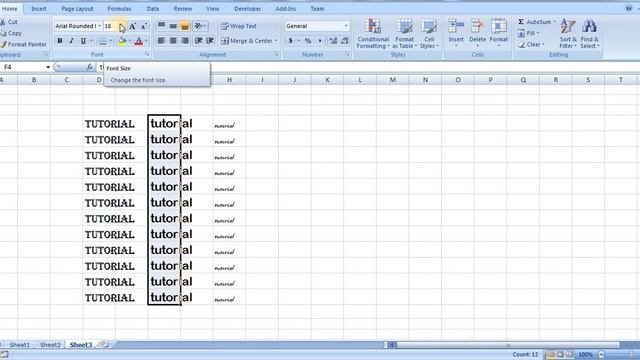The image size is (640, 360).
Task: Click the Shrink Font icon
Action: pos(143,26)
